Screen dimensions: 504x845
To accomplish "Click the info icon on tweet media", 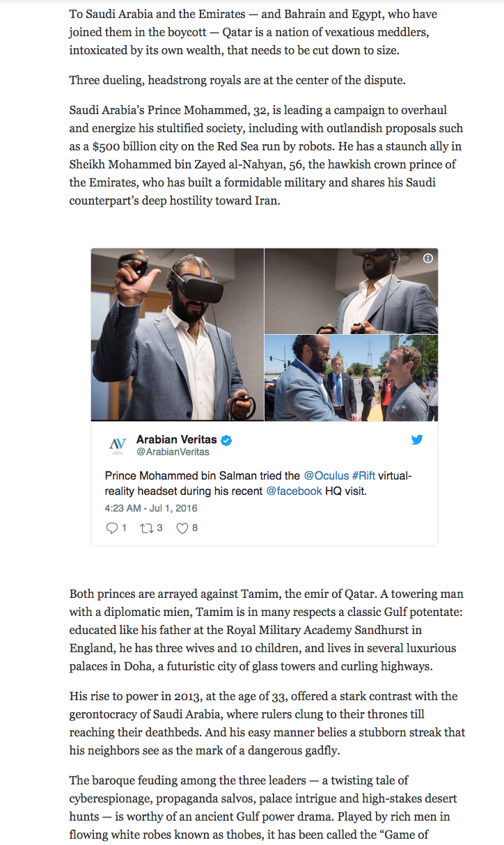I will (428, 258).
